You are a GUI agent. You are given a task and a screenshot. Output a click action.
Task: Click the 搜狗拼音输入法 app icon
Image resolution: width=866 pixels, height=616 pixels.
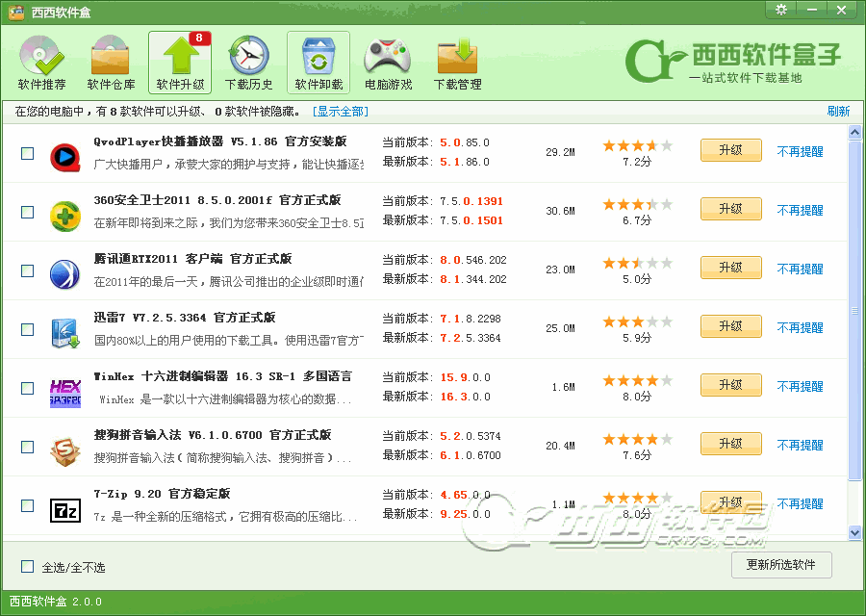coord(65,450)
